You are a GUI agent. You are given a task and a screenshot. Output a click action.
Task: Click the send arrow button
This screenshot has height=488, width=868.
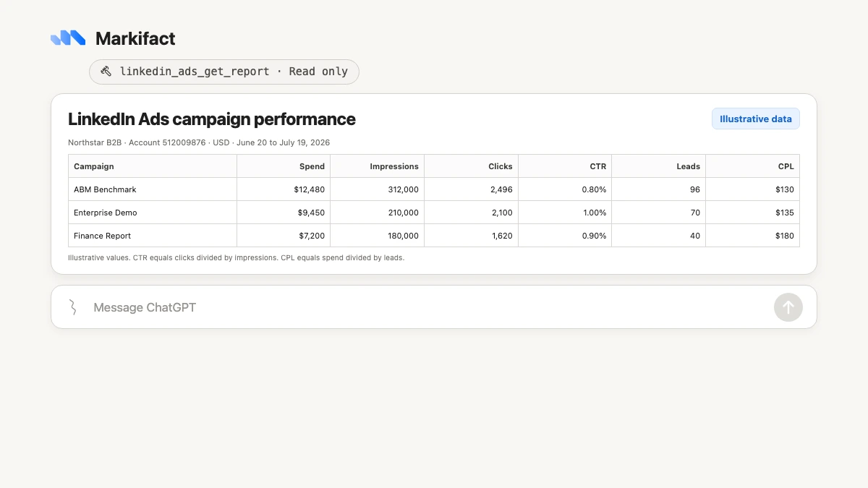pos(788,307)
